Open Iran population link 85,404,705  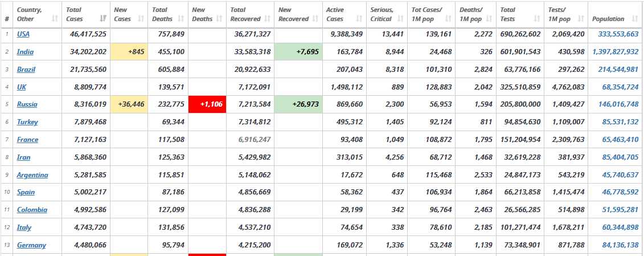tap(620, 157)
